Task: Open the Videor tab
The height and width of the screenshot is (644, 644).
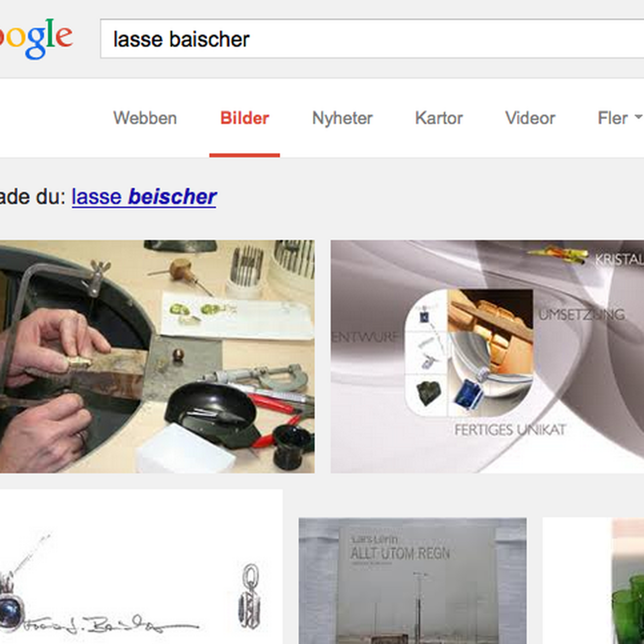Action: (x=530, y=118)
